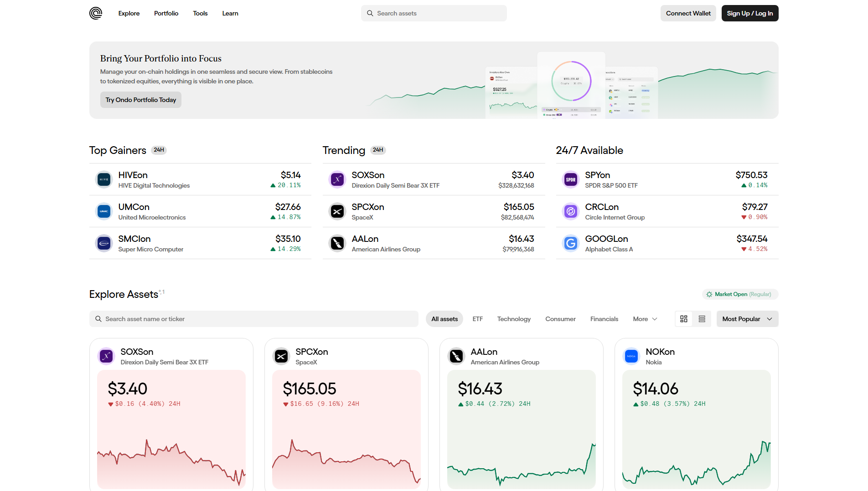Click the UMCon asset icon
This screenshot has width=868, height=491.
(x=104, y=211)
